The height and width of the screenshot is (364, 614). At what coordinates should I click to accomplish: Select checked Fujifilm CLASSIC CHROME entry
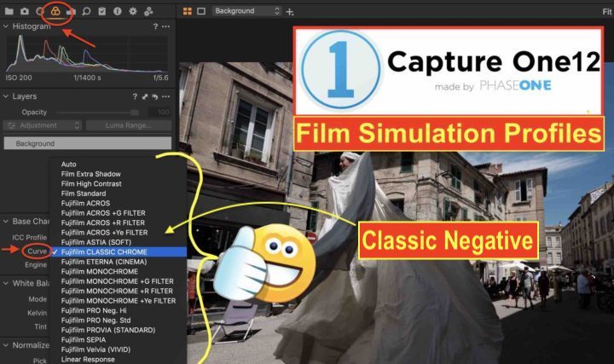[119, 252]
